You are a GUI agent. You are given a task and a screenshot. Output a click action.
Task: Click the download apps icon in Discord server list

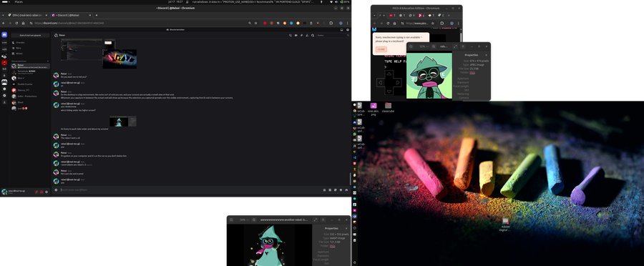pos(4,102)
